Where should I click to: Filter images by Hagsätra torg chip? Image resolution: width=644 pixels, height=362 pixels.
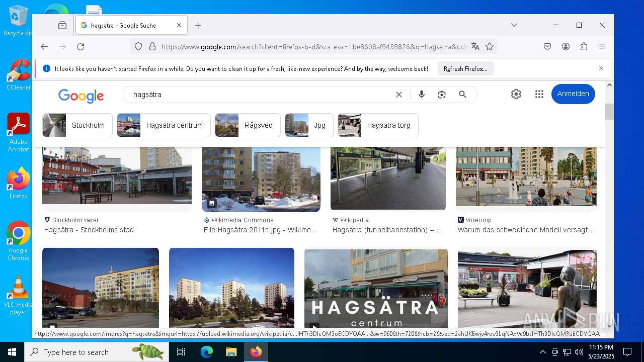click(378, 125)
